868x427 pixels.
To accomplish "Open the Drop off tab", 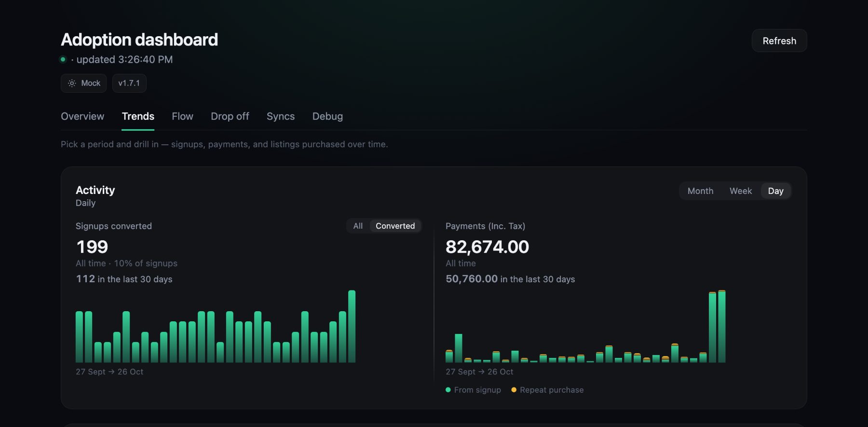I will (x=230, y=116).
